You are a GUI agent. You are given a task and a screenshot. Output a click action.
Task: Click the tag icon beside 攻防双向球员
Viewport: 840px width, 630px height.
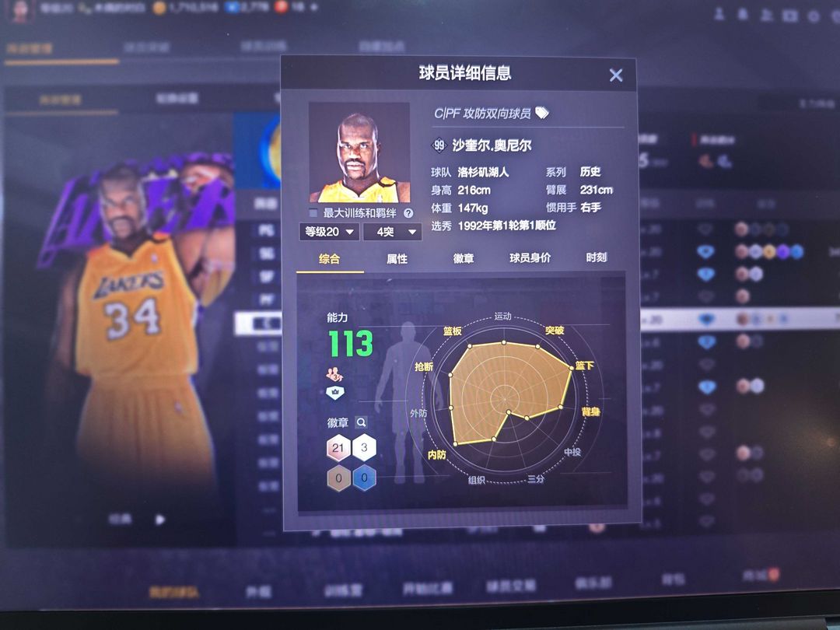(x=542, y=114)
